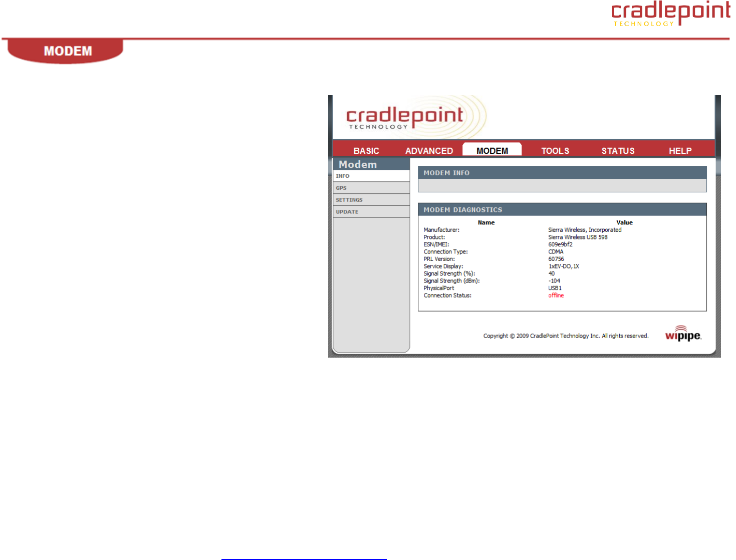Click the Connection Status label
This screenshot has width=736, height=560.
pyautogui.click(x=447, y=296)
